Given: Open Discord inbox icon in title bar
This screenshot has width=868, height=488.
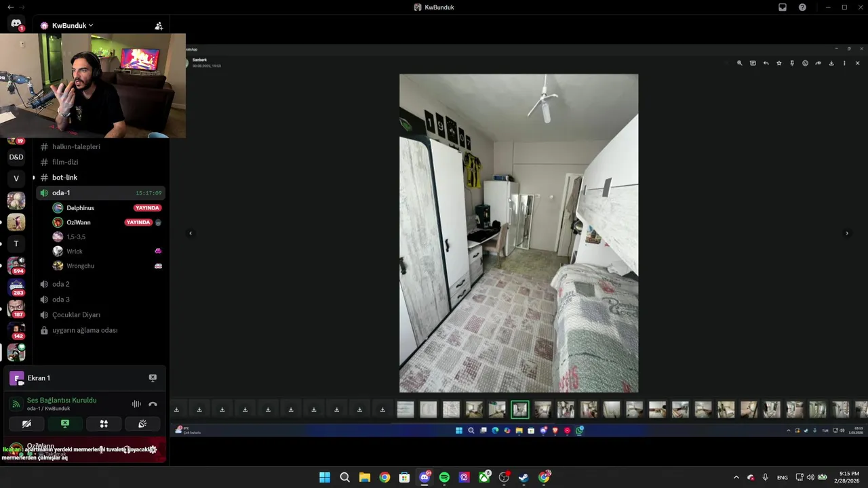Looking at the screenshot, I should (783, 7).
